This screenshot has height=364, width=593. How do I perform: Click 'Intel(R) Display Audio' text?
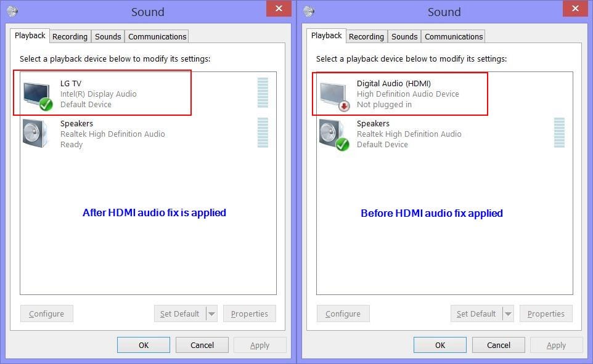[99, 94]
